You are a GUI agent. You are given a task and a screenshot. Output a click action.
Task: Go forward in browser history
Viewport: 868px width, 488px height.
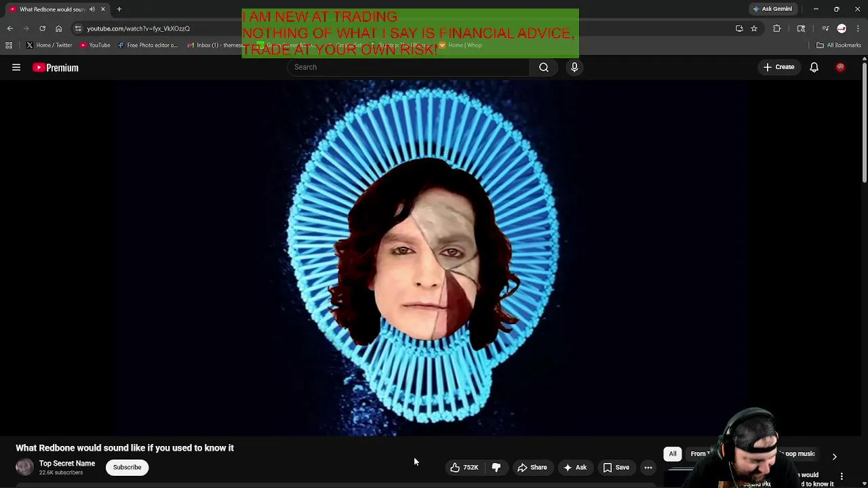[26, 28]
